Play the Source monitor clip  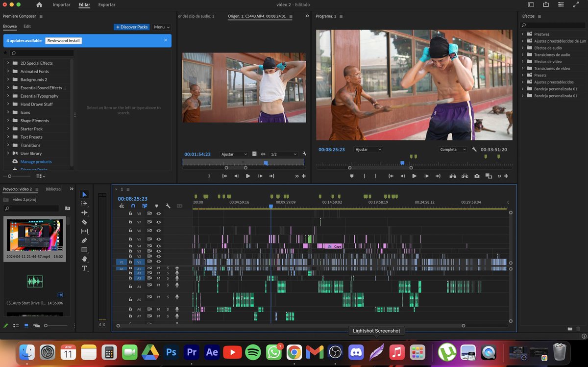[x=248, y=176]
